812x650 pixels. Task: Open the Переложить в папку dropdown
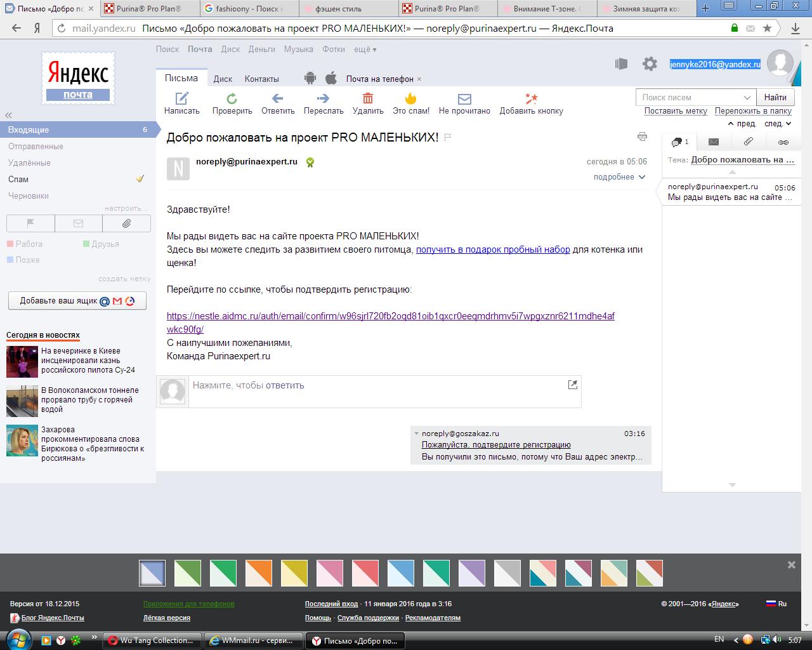[753, 110]
